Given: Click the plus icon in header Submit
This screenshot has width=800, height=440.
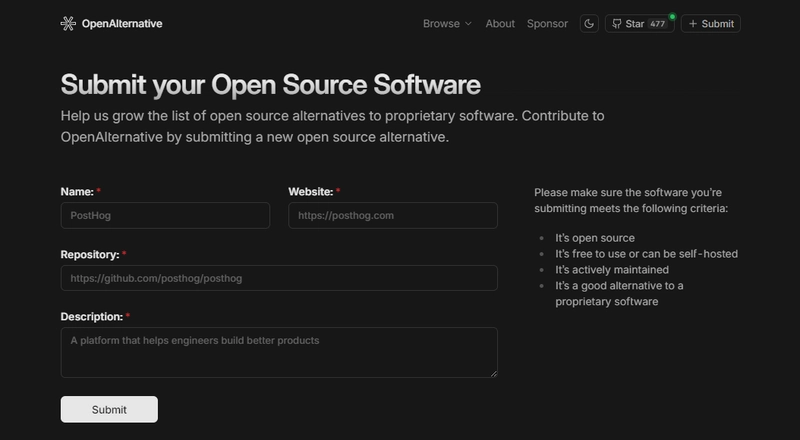Looking at the screenshot, I should 693,23.
